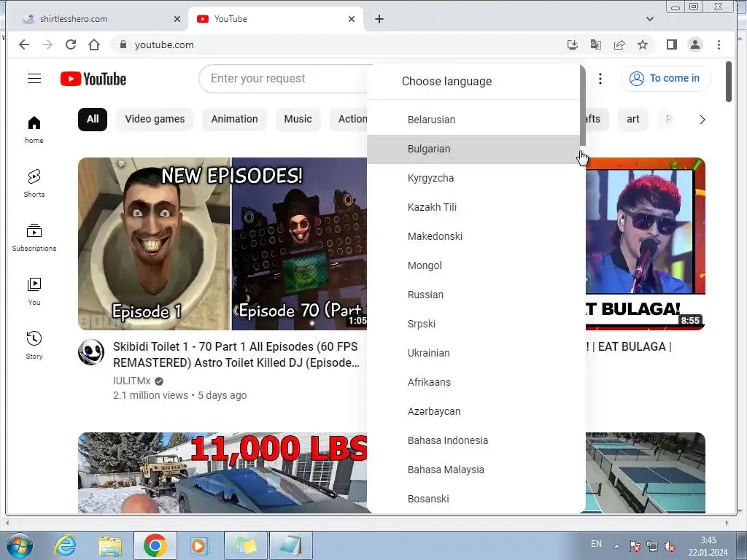Open the tab search dropdown arrow
Screen dimensions: 747x560
(649, 19)
